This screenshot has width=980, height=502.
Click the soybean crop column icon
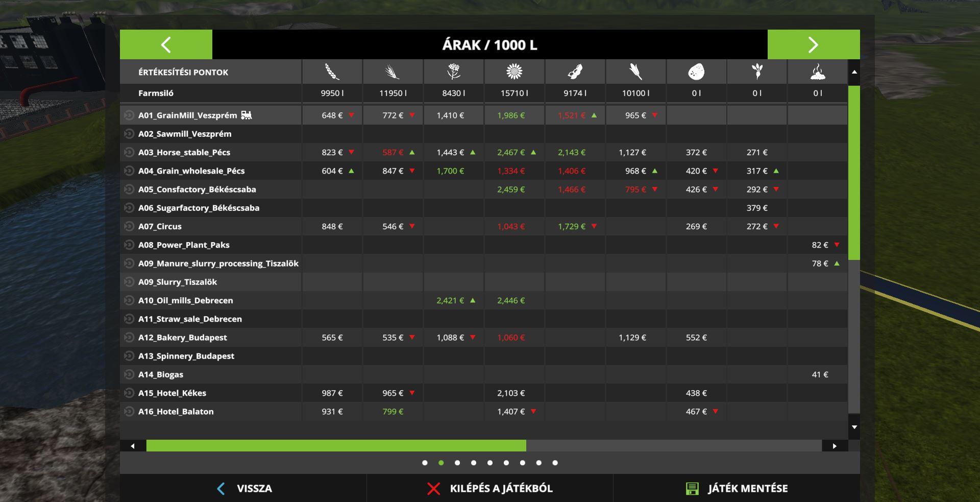[575, 72]
